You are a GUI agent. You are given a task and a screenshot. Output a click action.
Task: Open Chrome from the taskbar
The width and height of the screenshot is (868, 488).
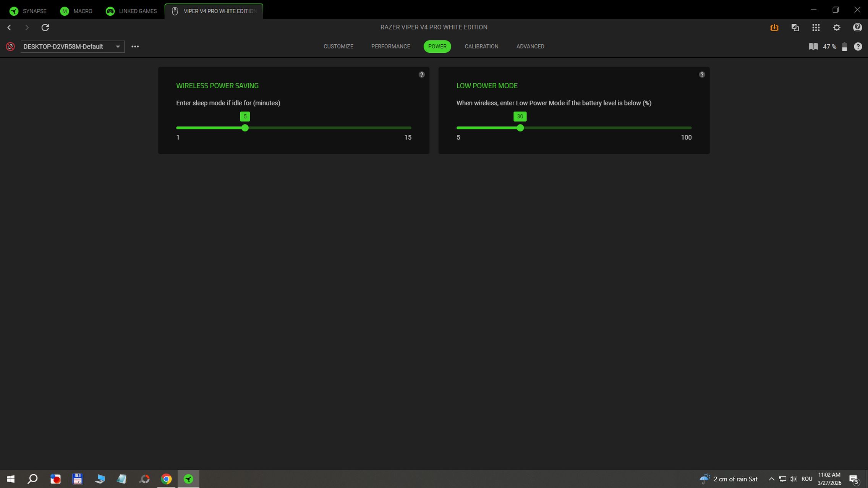(166, 479)
